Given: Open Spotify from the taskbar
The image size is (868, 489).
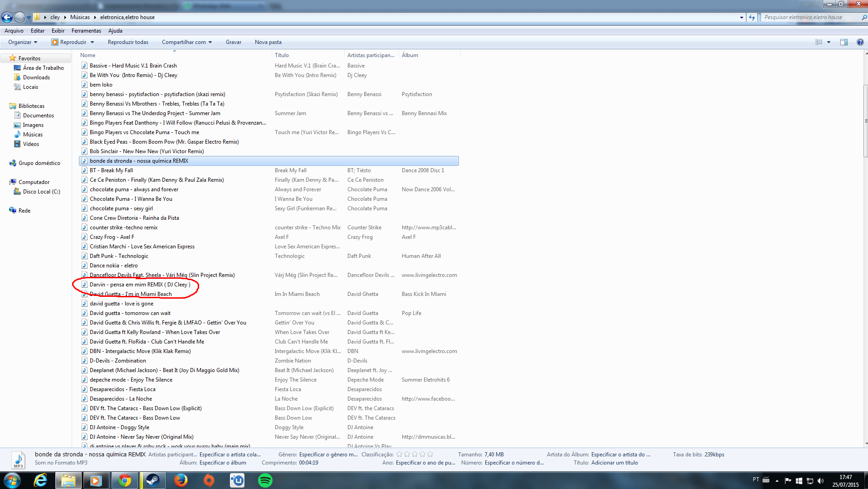Looking at the screenshot, I should pos(265,480).
